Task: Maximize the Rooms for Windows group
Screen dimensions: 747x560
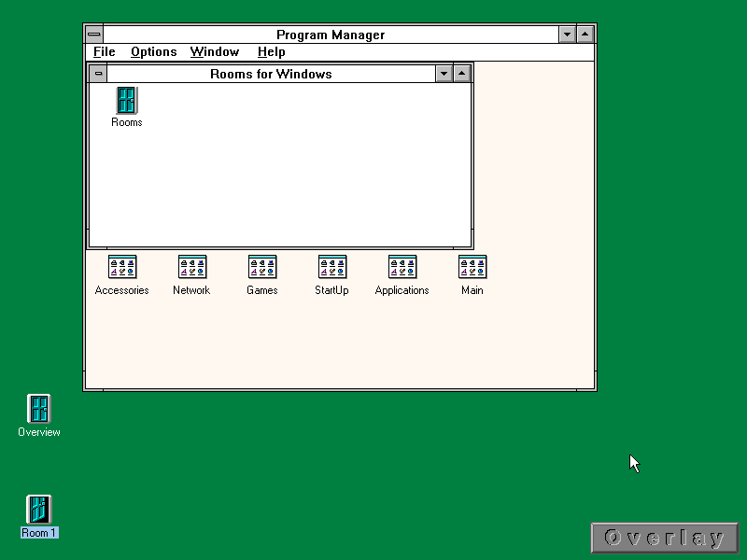Action: pos(462,74)
